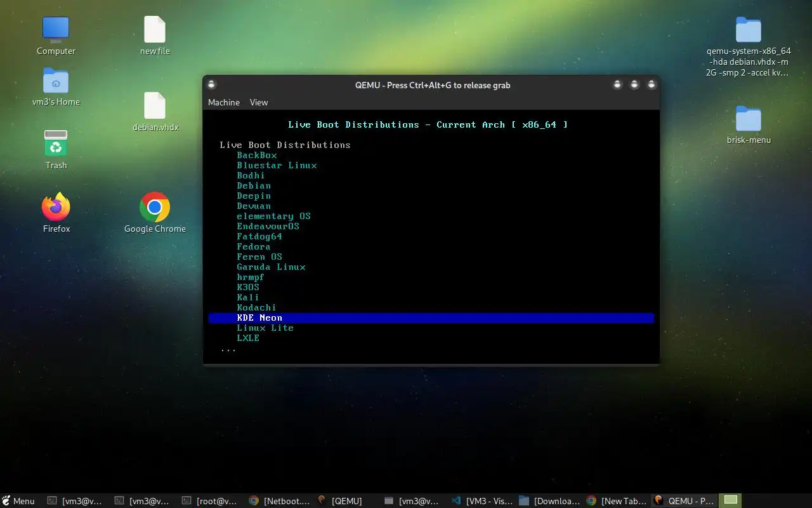Screen dimensions: 812x508
Task: Open vm3's Home folder icon
Action: point(56,81)
